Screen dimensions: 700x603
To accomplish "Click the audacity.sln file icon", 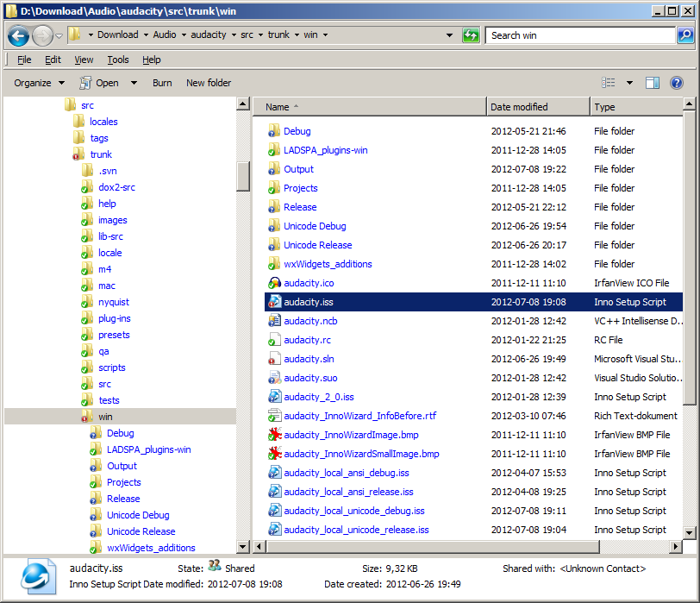I will 274,359.
